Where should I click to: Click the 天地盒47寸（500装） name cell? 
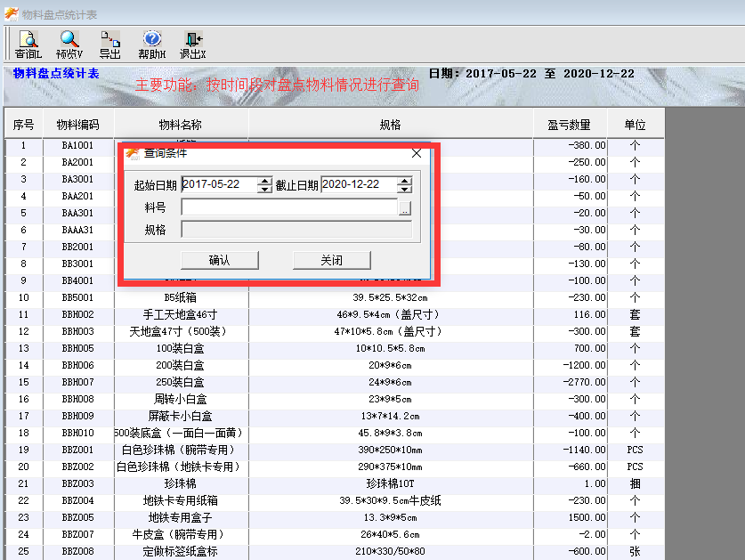pos(181,332)
